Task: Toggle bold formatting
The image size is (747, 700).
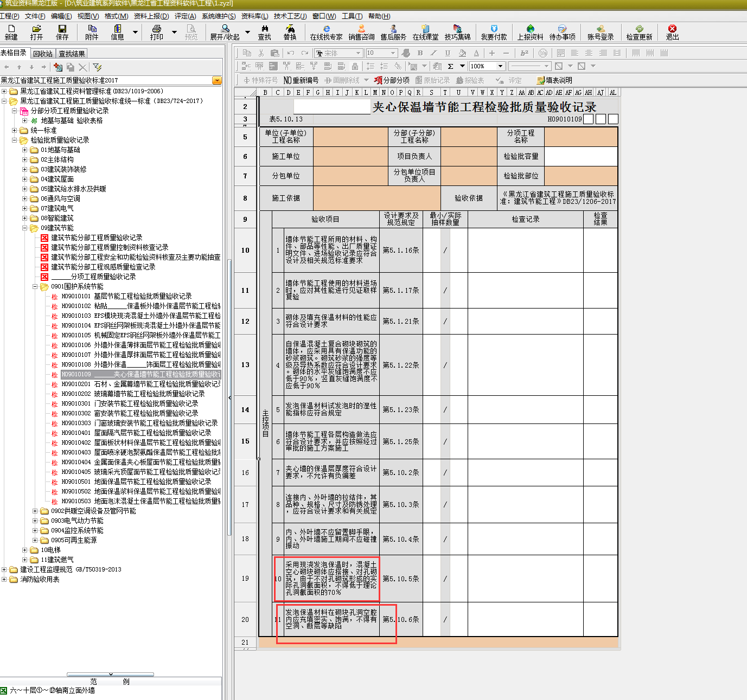Action: (x=420, y=53)
